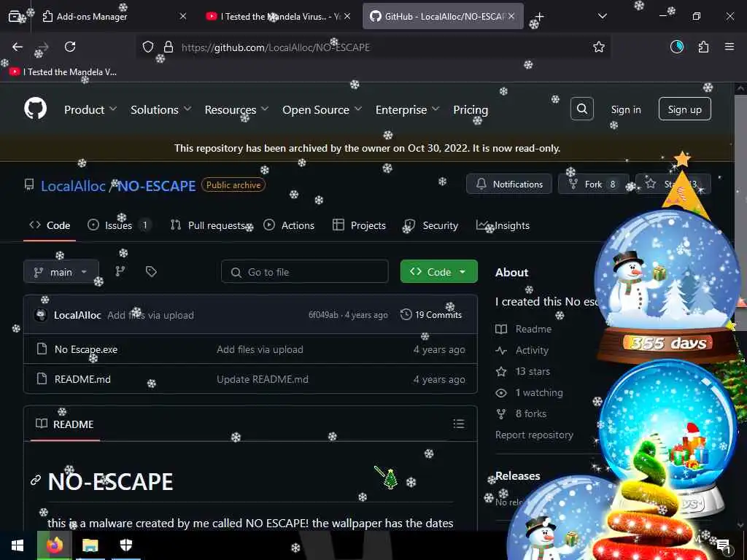This screenshot has width=747, height=560.
Task: Open the Insights tab
Action: [x=503, y=225]
